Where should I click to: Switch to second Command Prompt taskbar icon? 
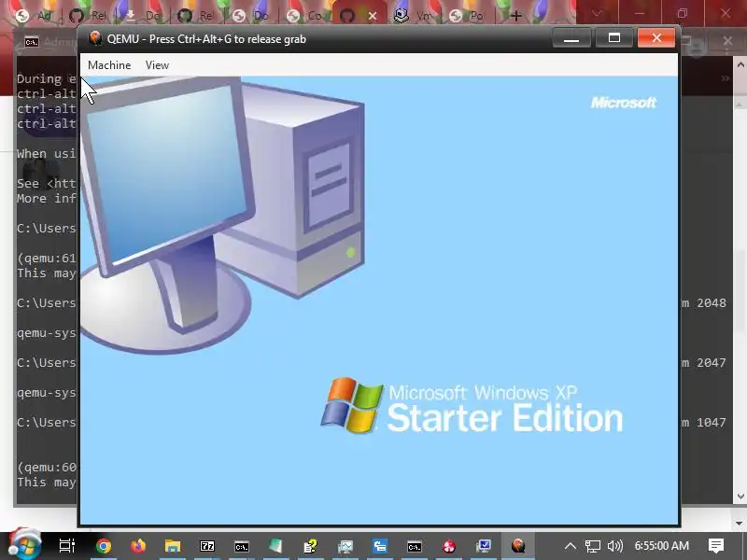415,546
